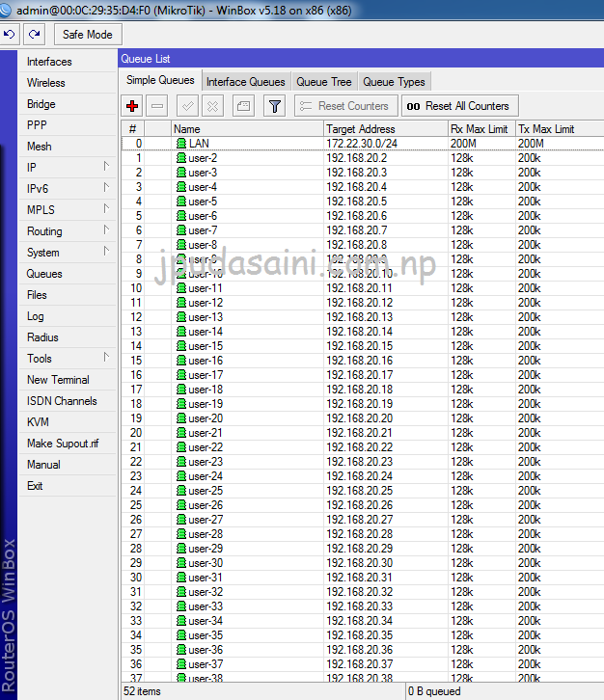604x700 pixels.
Task: Select queue name user-7
Action: pos(203,230)
